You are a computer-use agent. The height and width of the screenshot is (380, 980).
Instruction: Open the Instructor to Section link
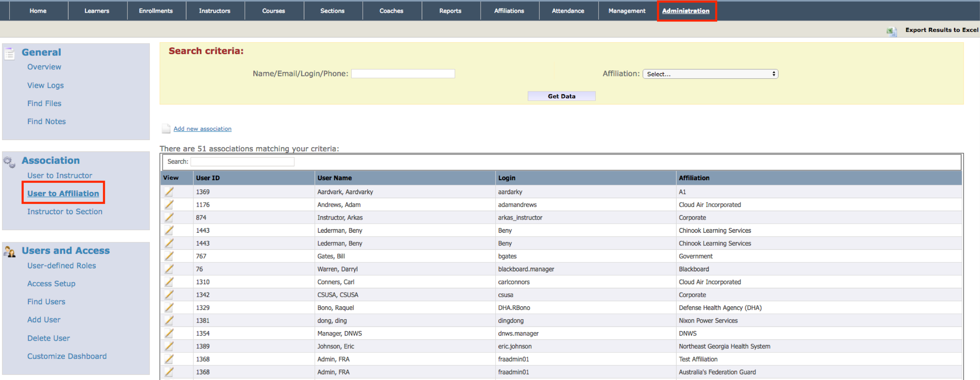[65, 211]
